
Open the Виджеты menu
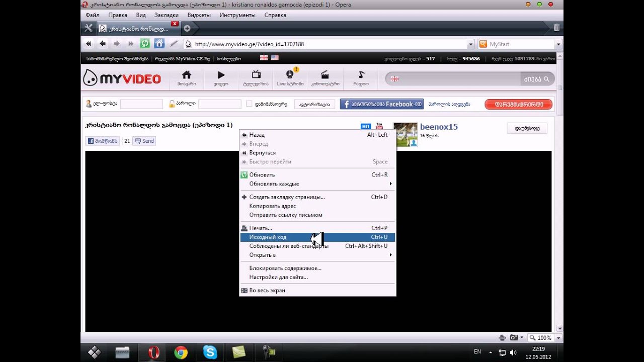coord(199,15)
